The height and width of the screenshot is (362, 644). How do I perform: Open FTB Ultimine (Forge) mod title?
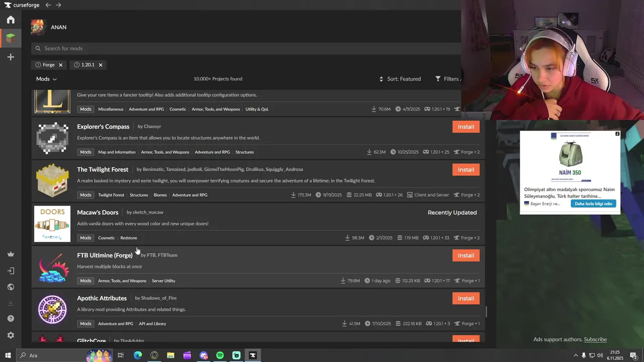point(105,255)
